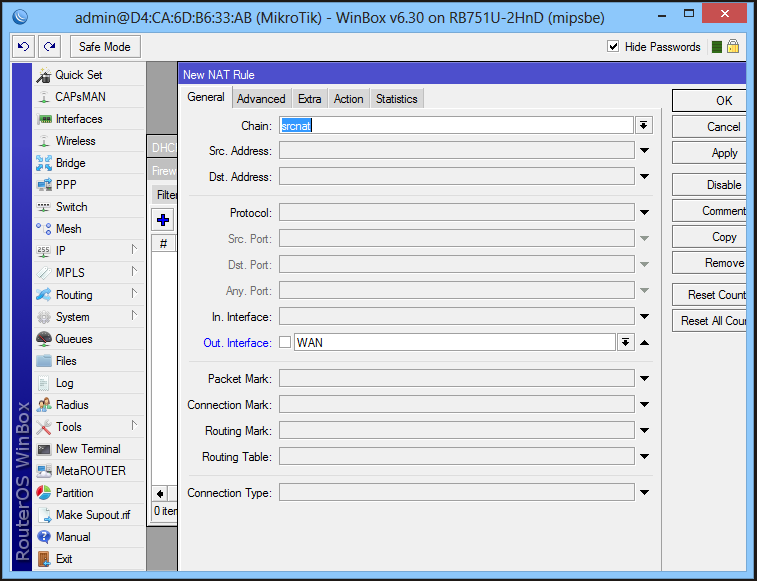Click the undo arrow icon in toolbar
The image size is (757, 581).
(23, 47)
